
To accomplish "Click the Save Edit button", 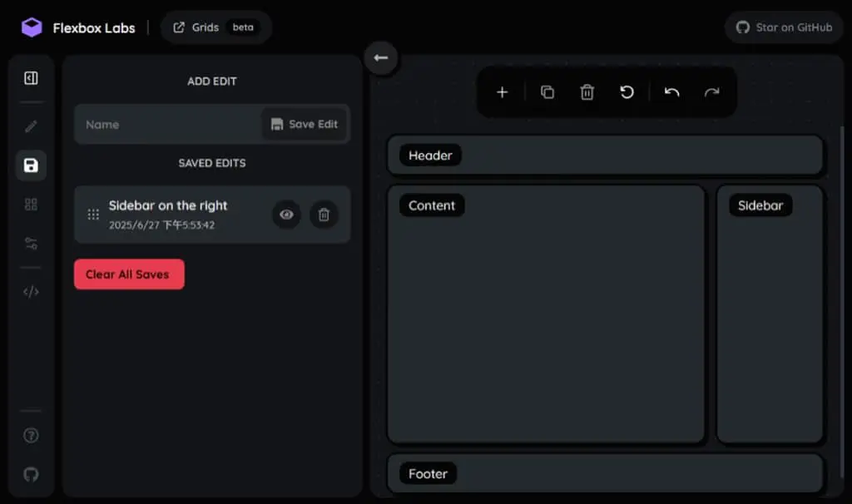I will [305, 125].
